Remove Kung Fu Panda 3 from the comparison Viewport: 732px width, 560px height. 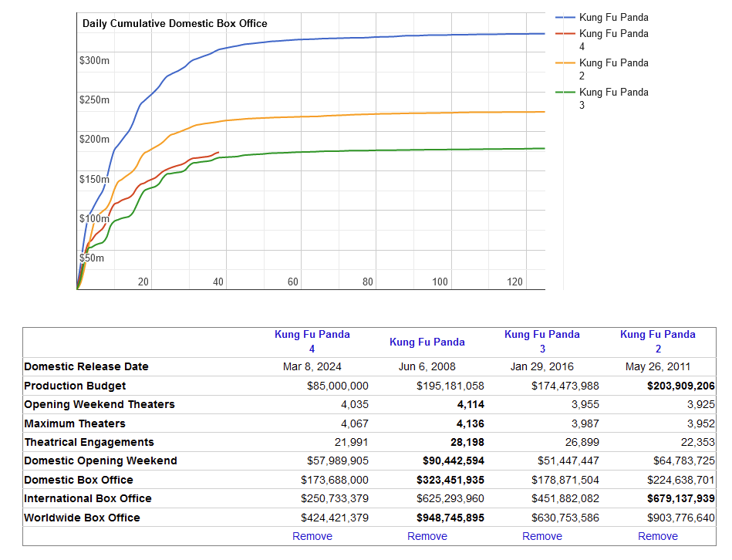tap(541, 536)
